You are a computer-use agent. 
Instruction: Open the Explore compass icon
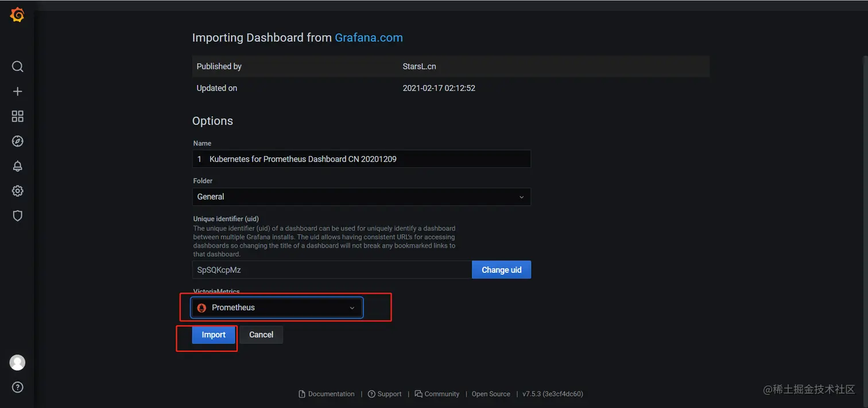[17, 141]
